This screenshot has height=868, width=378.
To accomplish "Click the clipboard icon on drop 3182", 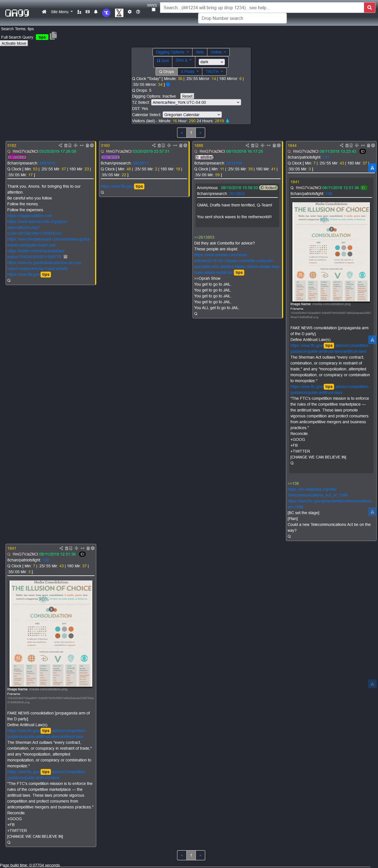I will coord(87,145).
